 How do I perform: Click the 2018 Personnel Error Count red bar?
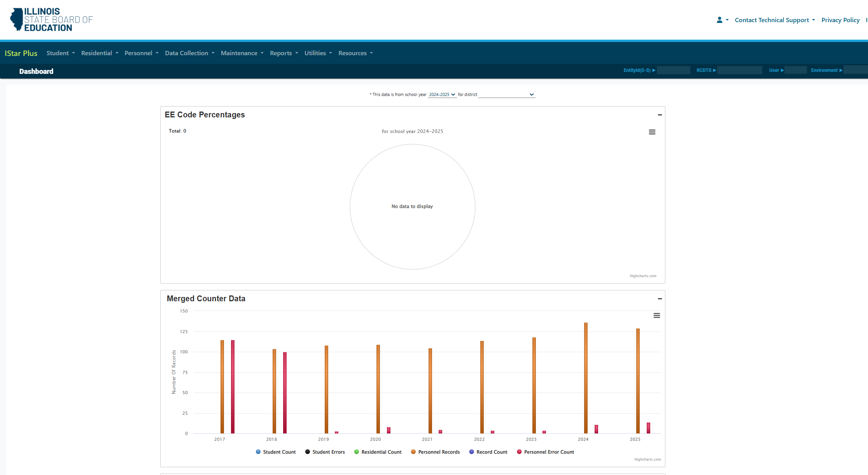coord(285,393)
